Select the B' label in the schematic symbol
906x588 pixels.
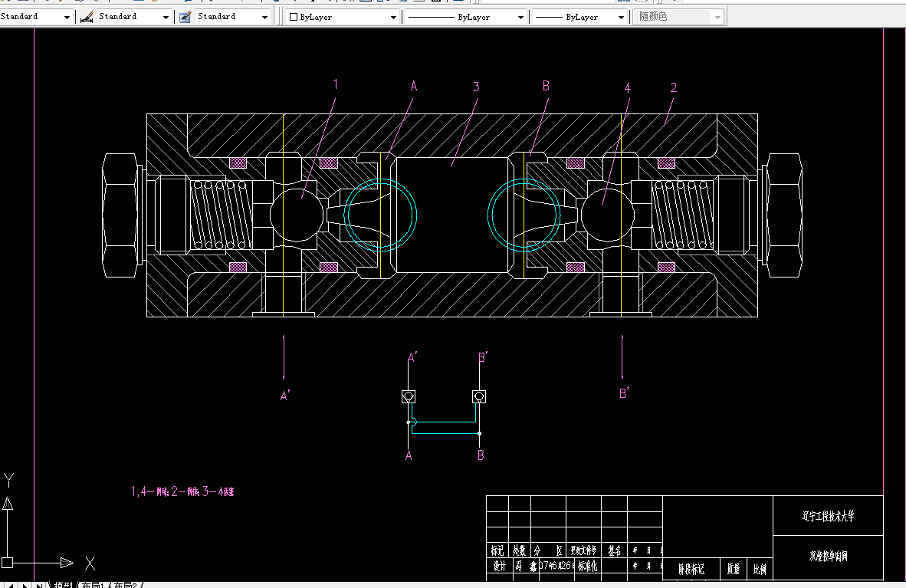coord(483,357)
